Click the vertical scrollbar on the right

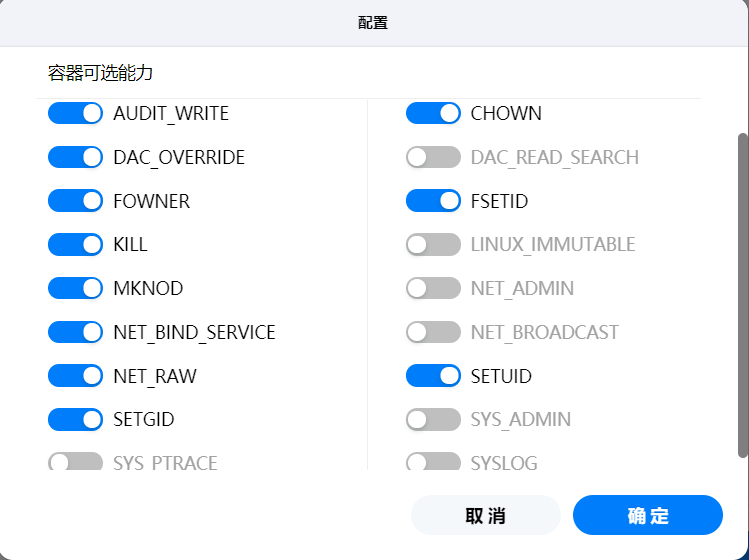[742, 295]
